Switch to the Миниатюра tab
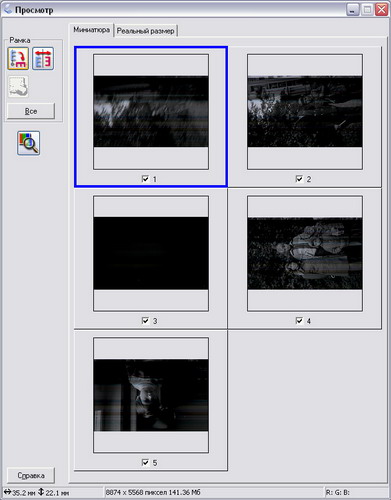 (91, 30)
